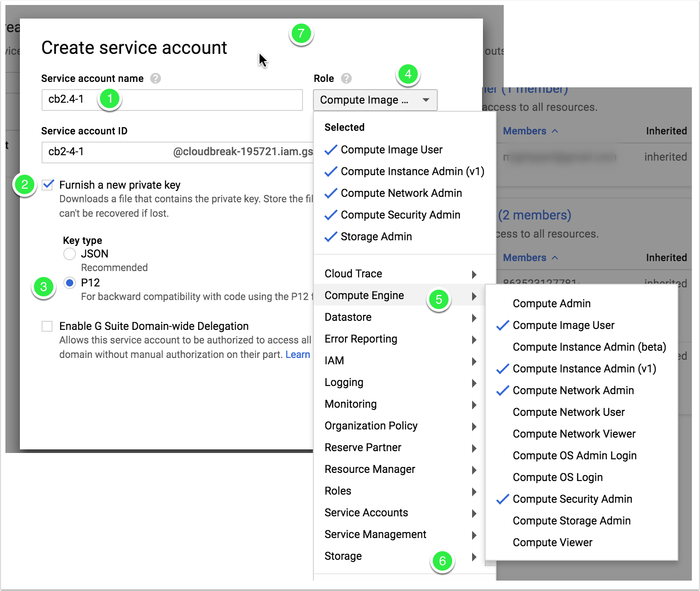This screenshot has width=700, height=591.
Task: Click the Members ascending sort arrow
Action: tap(555, 131)
